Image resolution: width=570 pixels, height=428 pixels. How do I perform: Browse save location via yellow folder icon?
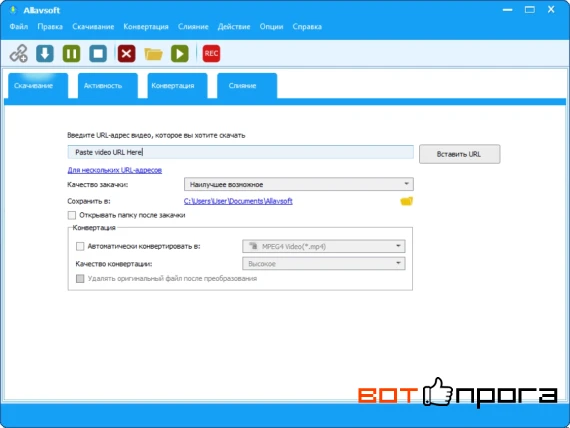(x=406, y=201)
